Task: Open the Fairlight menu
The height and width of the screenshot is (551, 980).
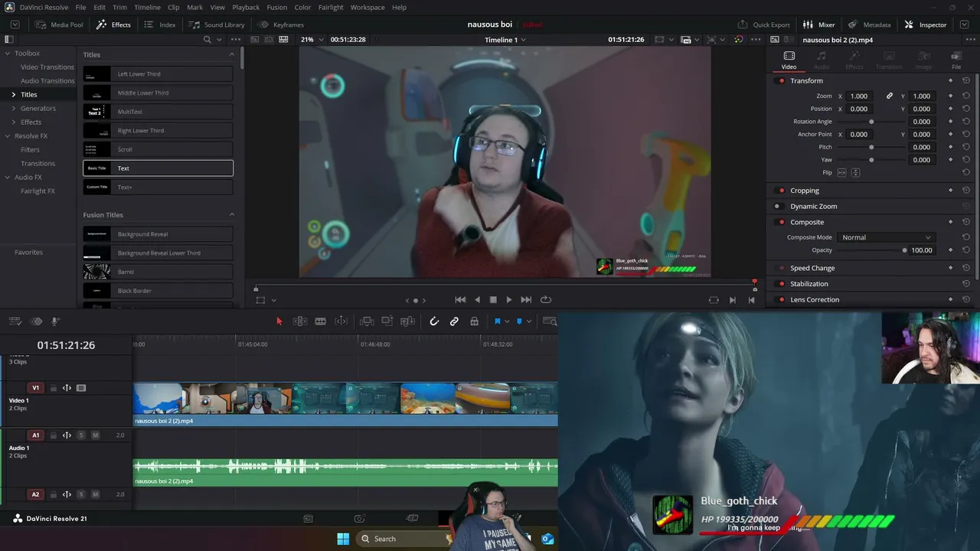Action: tap(331, 8)
